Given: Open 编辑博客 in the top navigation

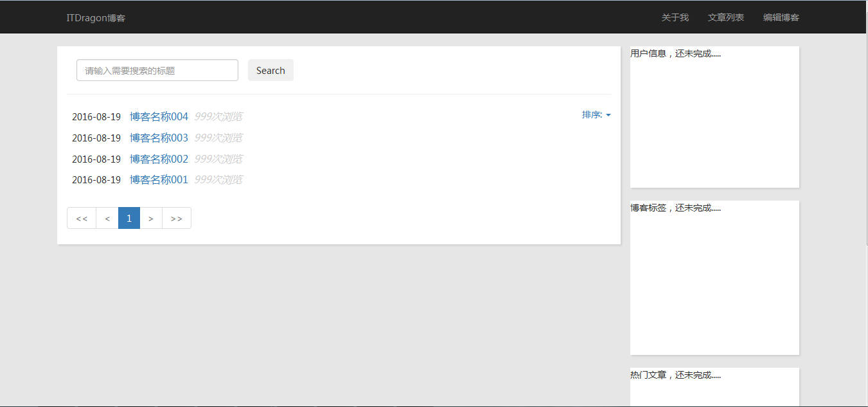Looking at the screenshot, I should click(781, 17).
